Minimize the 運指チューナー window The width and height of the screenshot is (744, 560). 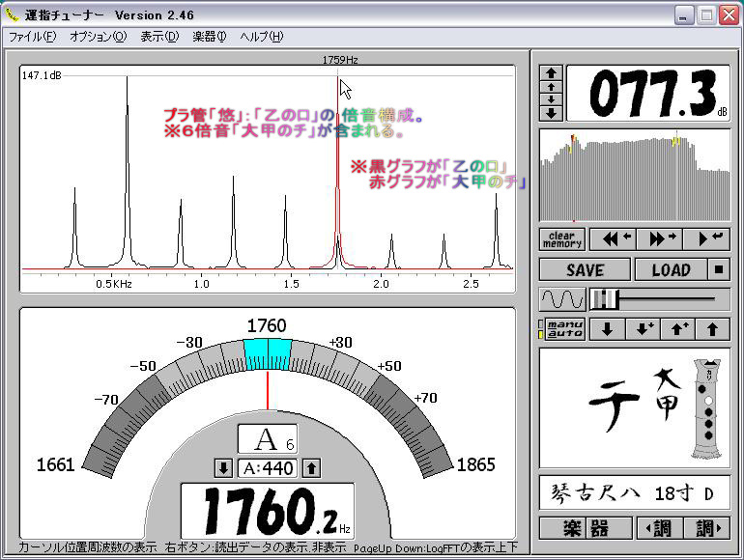(683, 16)
